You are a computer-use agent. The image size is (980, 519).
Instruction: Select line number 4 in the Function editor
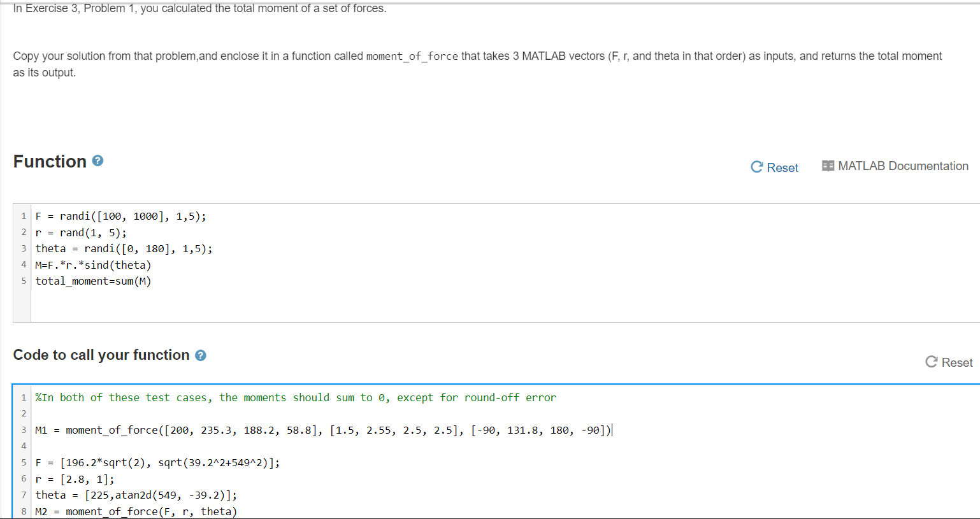(23, 264)
